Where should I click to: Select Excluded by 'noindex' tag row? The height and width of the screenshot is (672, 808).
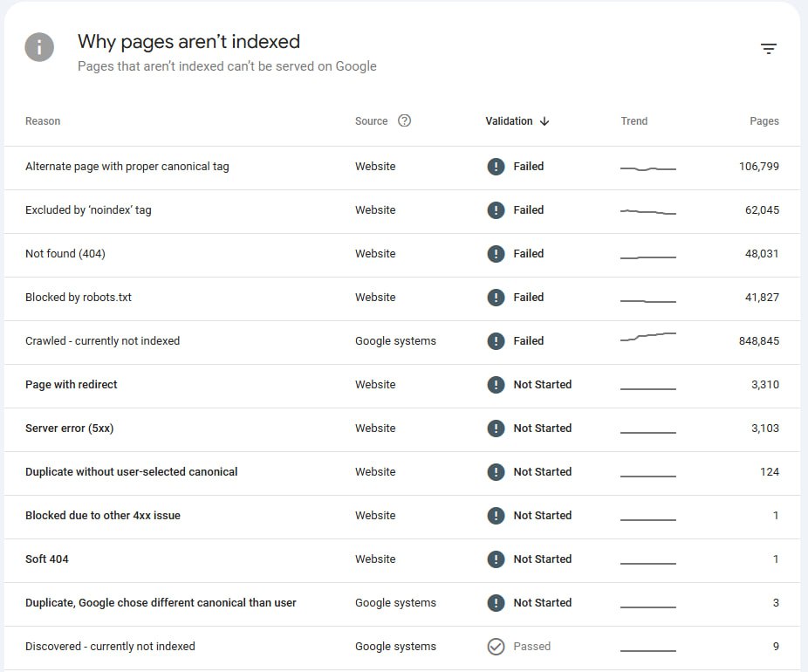coord(88,210)
